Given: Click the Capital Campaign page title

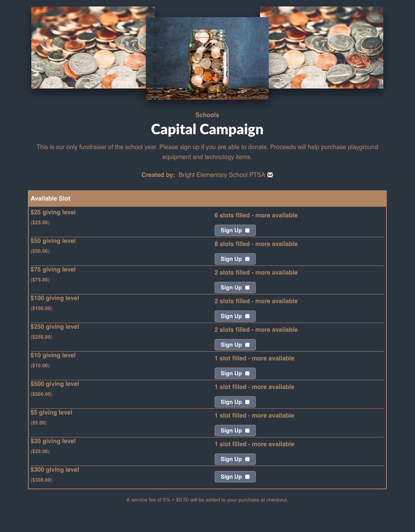Looking at the screenshot, I should coord(207,129).
